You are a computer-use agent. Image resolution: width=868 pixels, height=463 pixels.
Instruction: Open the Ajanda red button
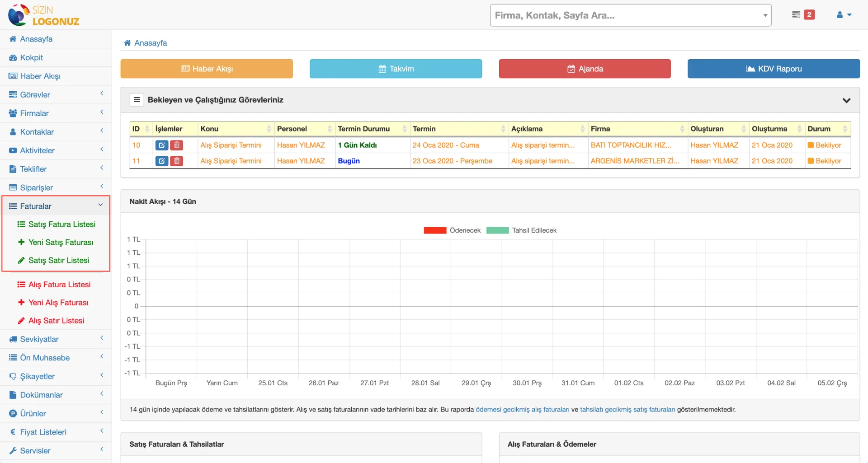tap(585, 69)
